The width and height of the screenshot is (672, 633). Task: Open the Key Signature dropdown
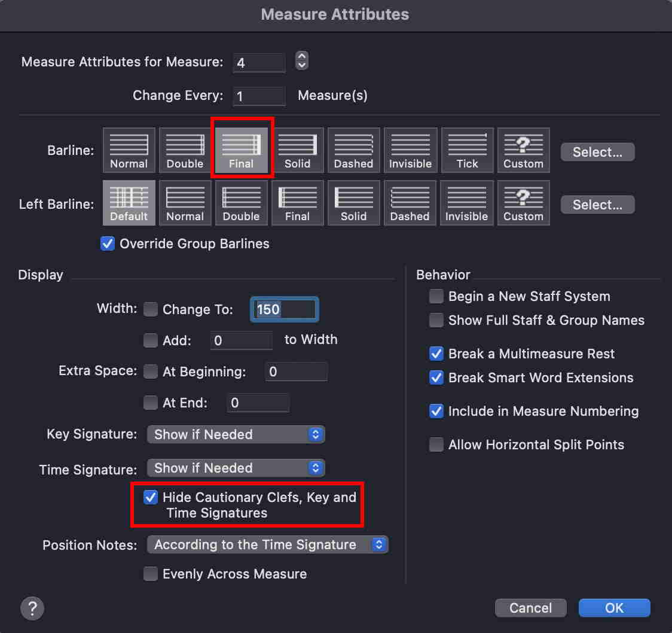pos(236,434)
